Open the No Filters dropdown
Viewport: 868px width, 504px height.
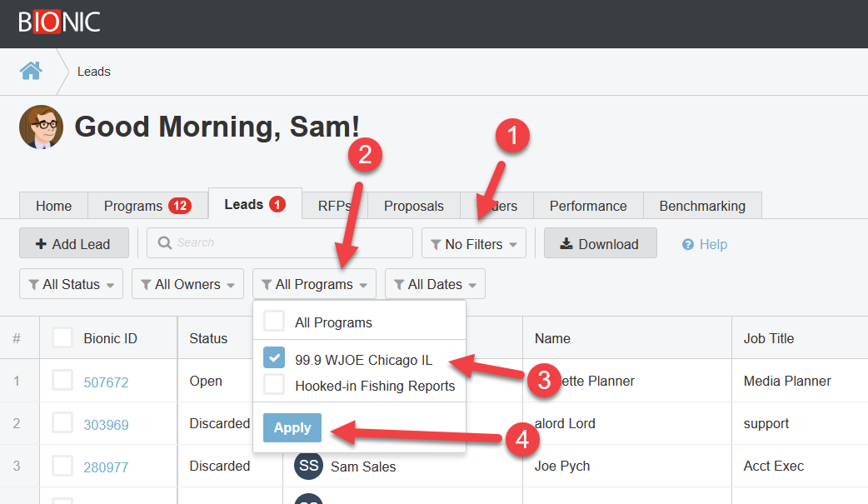[473, 244]
